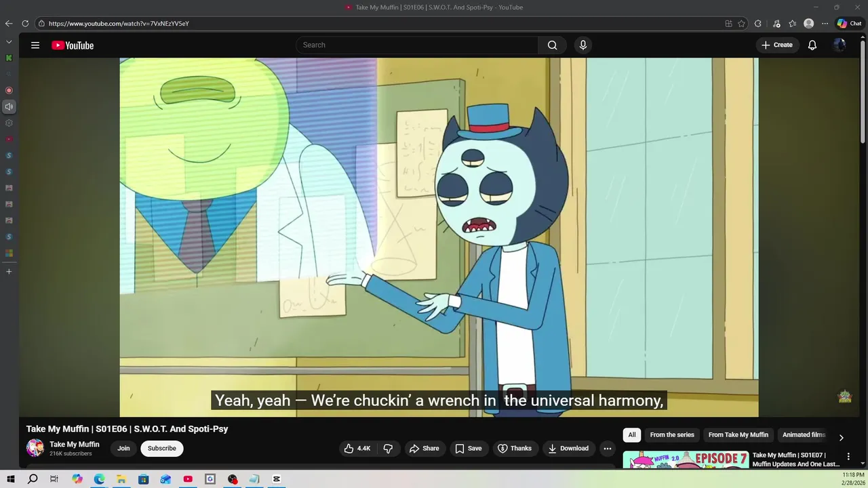Start voice search with microphone icon
This screenshot has height=488, width=868.
point(583,45)
